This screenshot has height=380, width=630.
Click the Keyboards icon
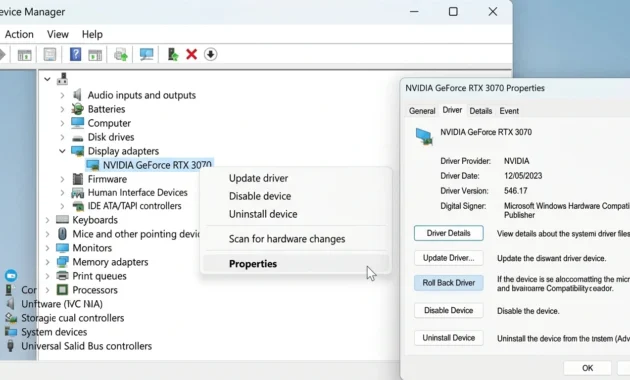(62, 219)
